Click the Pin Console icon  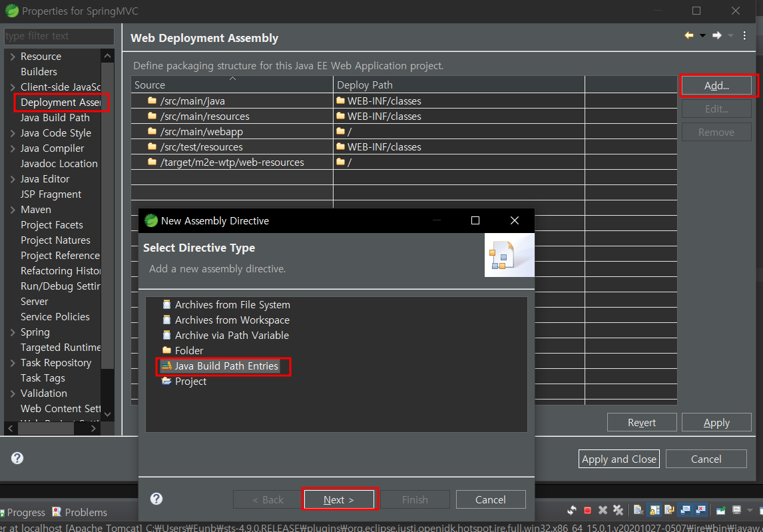(x=721, y=510)
